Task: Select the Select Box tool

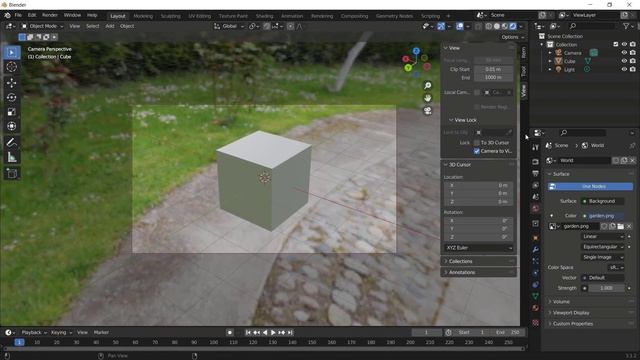Action: (12, 53)
